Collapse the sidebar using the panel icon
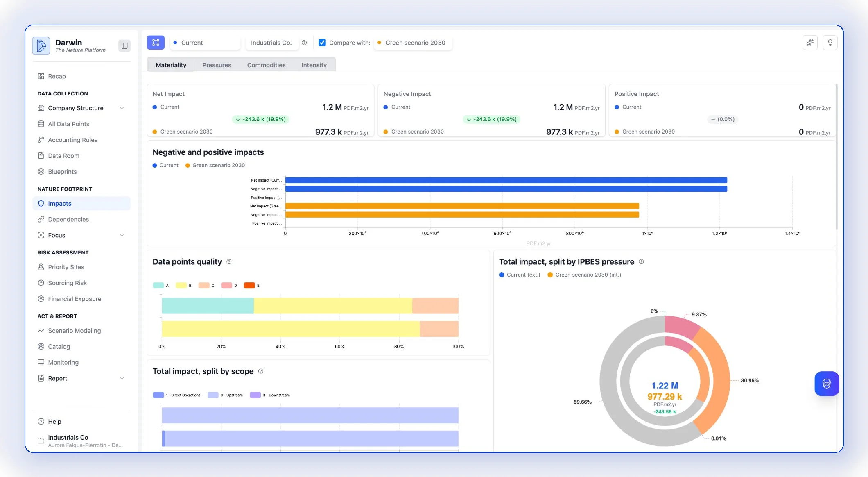The height and width of the screenshot is (477, 868). tap(124, 45)
